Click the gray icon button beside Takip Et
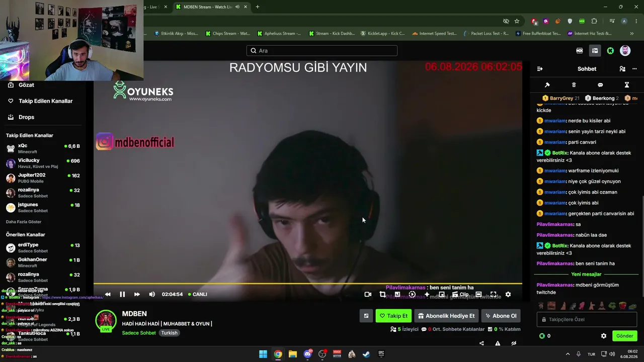 click(366, 316)
